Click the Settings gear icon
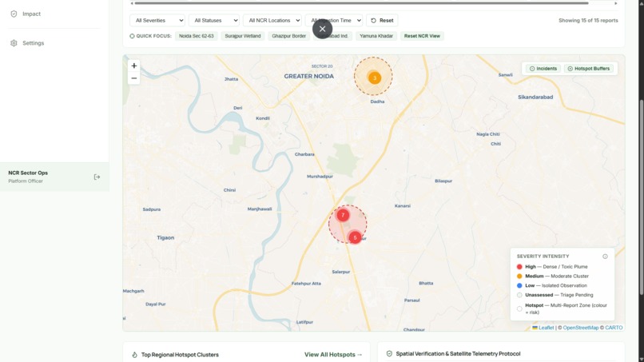This screenshot has height=362, width=644. 14,43
